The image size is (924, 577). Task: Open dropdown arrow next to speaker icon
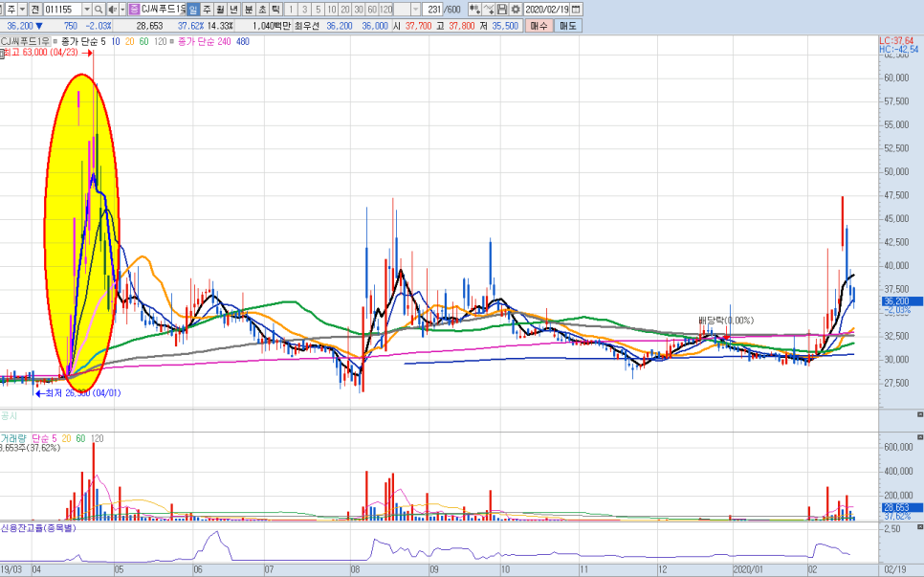122,9
